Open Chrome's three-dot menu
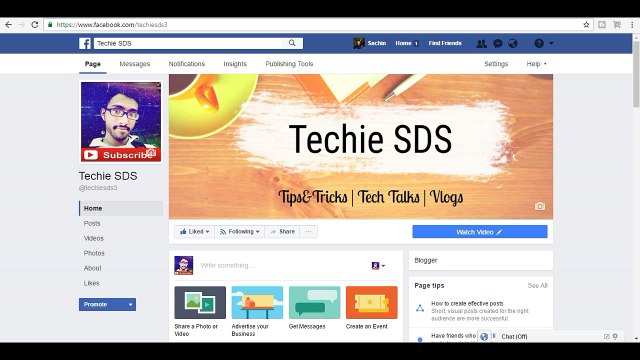640x360 pixels. [632, 25]
